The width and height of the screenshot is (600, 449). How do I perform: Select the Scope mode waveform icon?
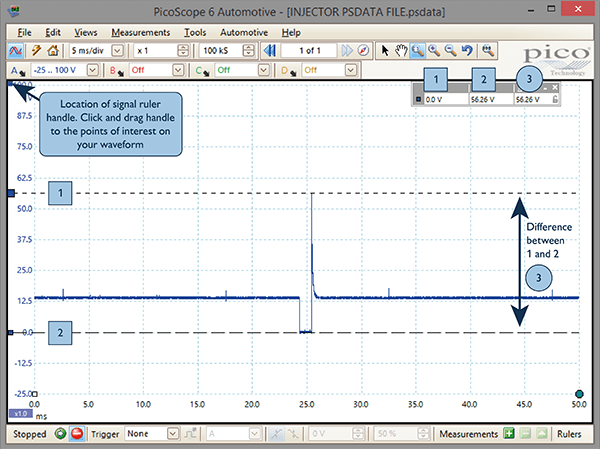(x=15, y=51)
